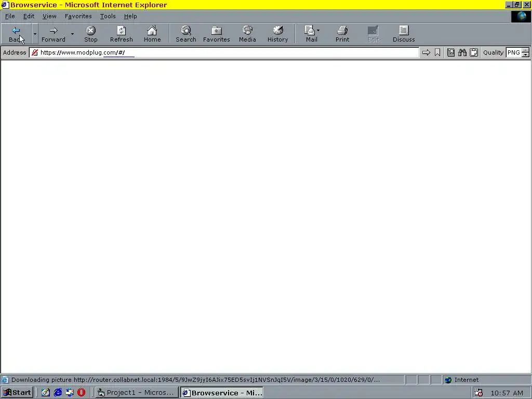The height and width of the screenshot is (399, 532).
Task: Launch Internet Explorer from quick launch
Action: tap(58, 393)
